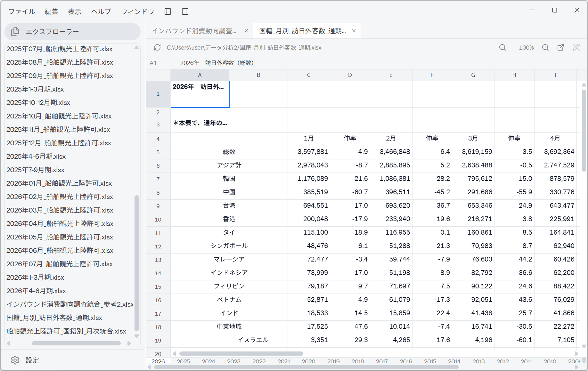
Task: Select cell A1 with 2026年 title
Action: (x=200, y=94)
